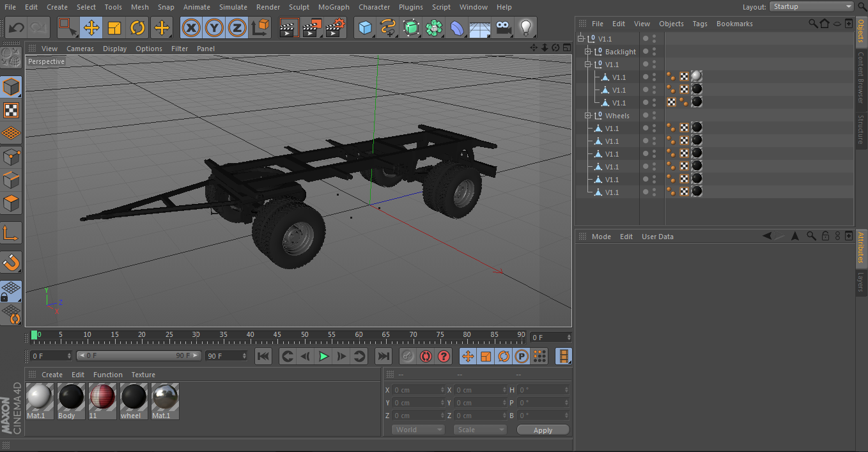Add a Camera object from toolbar
This screenshot has width=868, height=452.
point(504,27)
